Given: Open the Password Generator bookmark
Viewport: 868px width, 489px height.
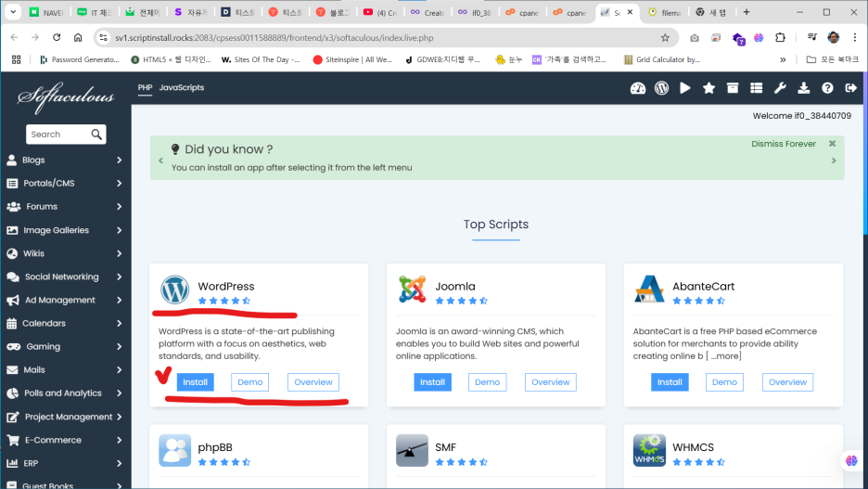Looking at the screenshot, I should click(79, 59).
